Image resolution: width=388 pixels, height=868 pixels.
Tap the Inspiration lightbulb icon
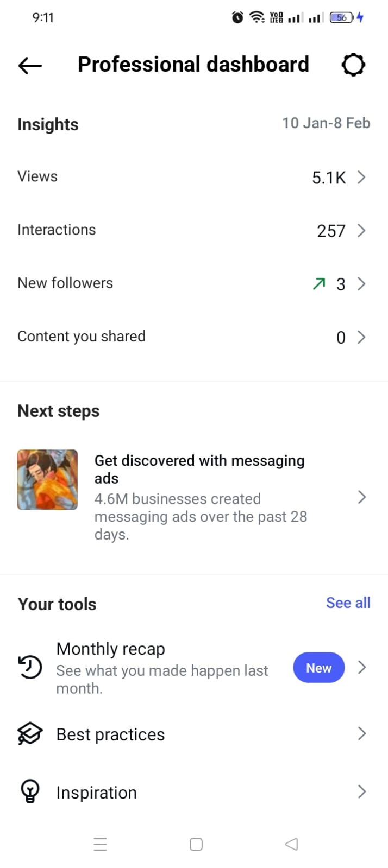[x=30, y=791]
